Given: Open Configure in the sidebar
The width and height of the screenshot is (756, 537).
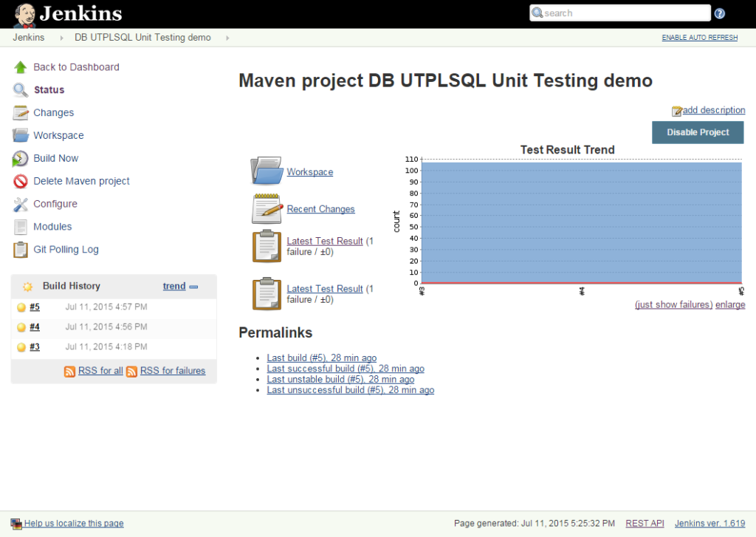Looking at the screenshot, I should pos(55,204).
